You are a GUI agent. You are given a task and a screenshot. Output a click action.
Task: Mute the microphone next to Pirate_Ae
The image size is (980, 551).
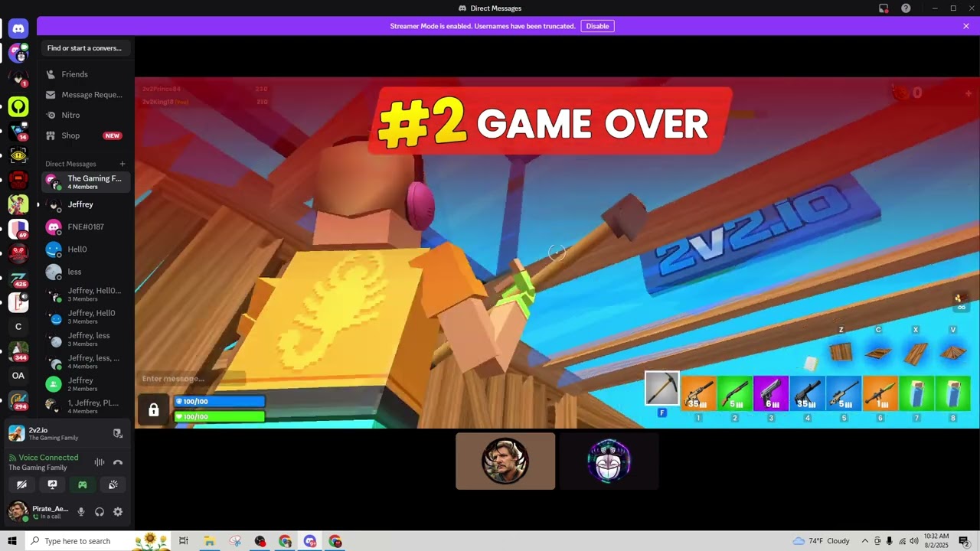[81, 512]
